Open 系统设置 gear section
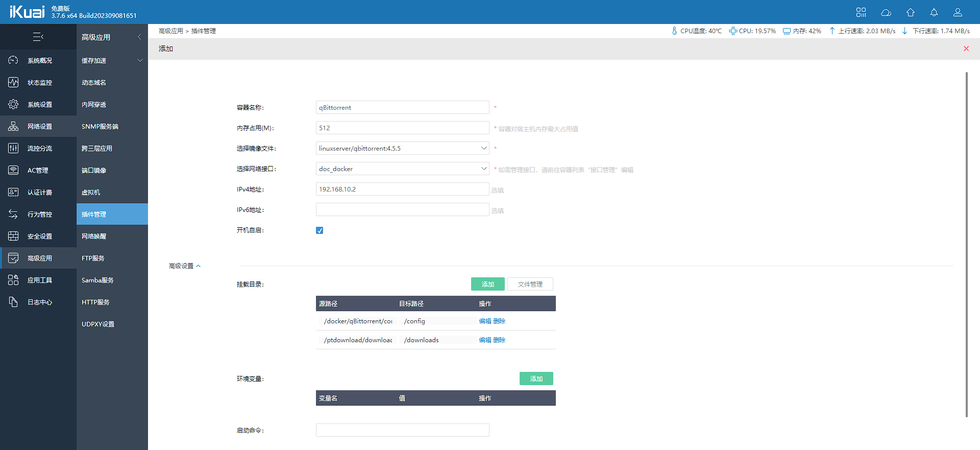980x450 pixels. (x=38, y=104)
